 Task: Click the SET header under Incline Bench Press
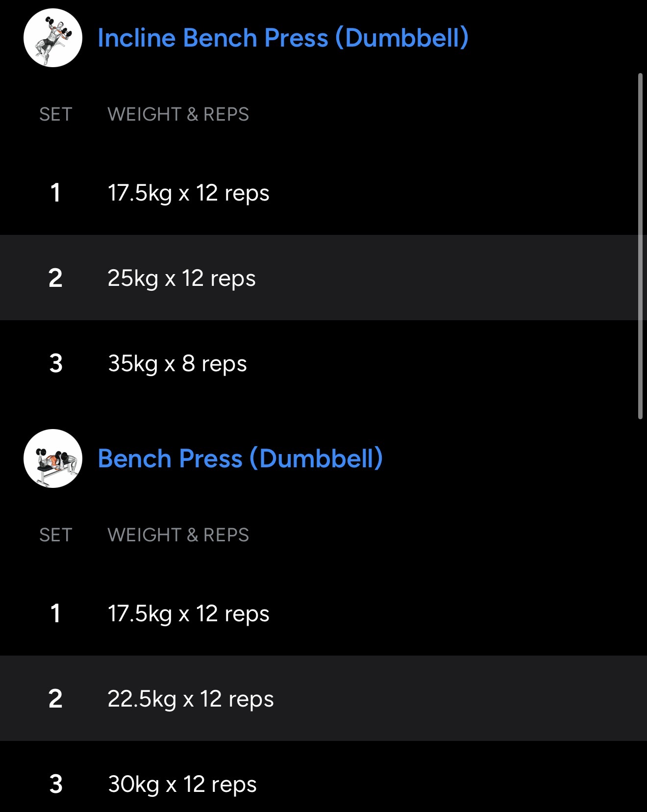point(56,114)
